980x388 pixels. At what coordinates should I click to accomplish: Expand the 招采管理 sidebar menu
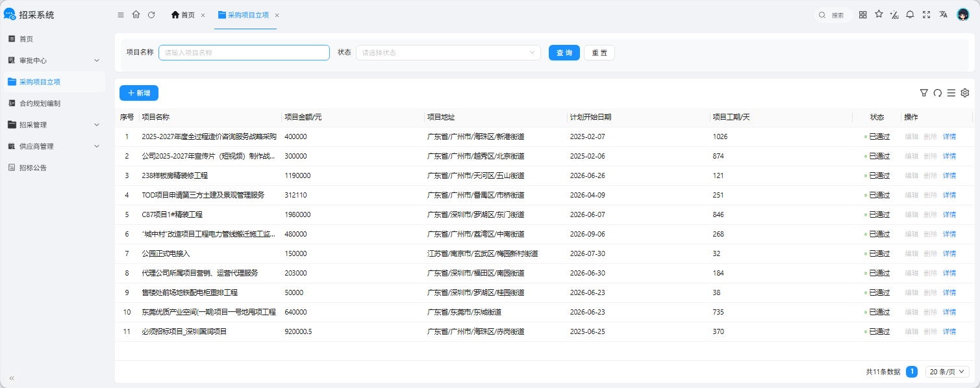point(53,125)
